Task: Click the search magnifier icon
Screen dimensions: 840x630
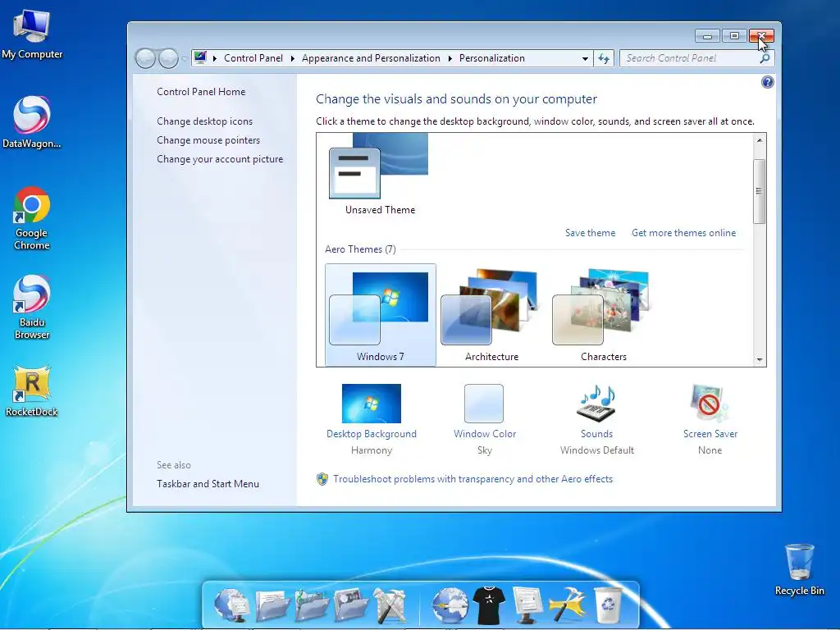Action: 765,58
